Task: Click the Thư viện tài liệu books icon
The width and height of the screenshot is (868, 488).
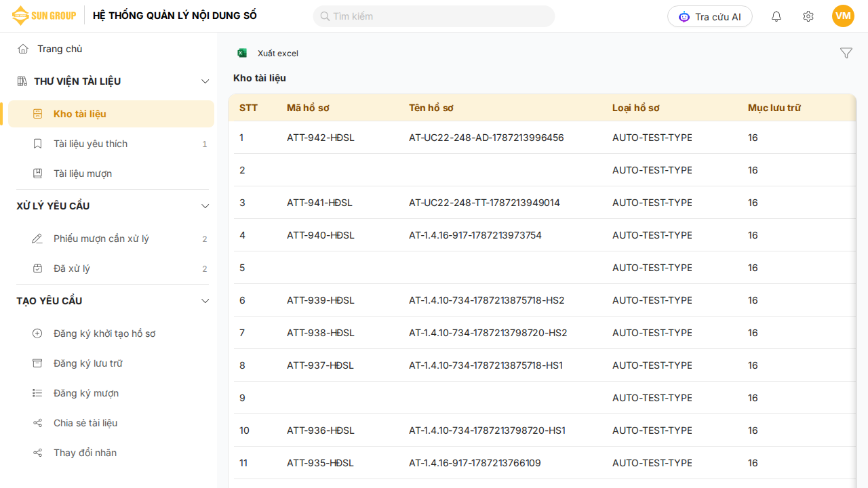Action: (22, 81)
